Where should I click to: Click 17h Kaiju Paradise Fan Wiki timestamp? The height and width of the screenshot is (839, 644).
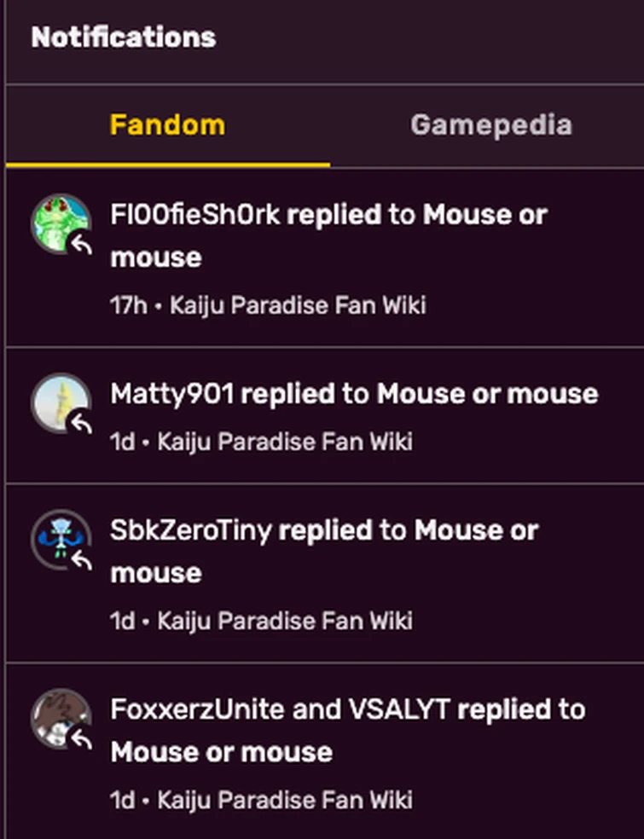pyautogui.click(x=268, y=305)
